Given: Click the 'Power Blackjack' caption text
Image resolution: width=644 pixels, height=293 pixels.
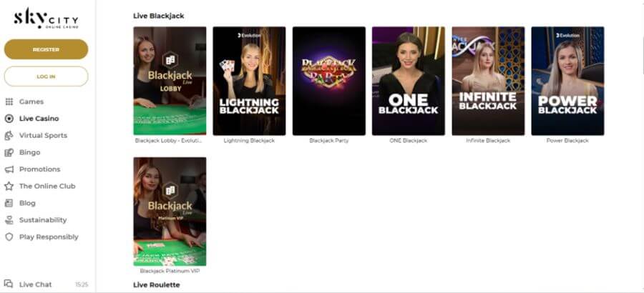Looking at the screenshot, I should [x=567, y=141].
